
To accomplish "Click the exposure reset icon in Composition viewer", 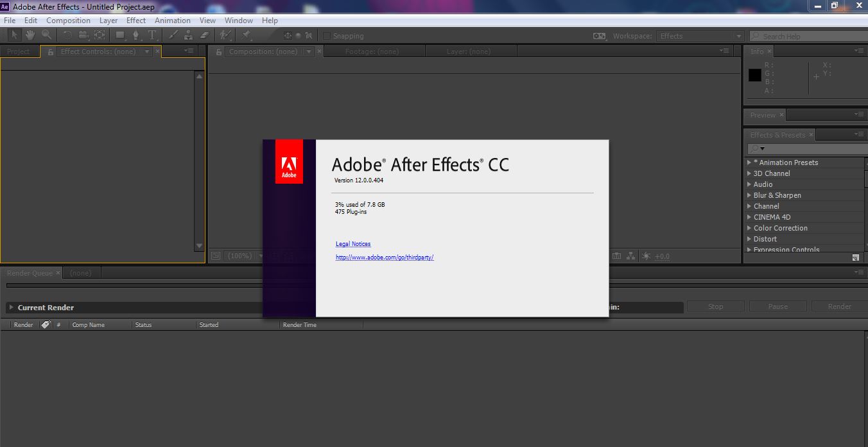I will click(646, 256).
